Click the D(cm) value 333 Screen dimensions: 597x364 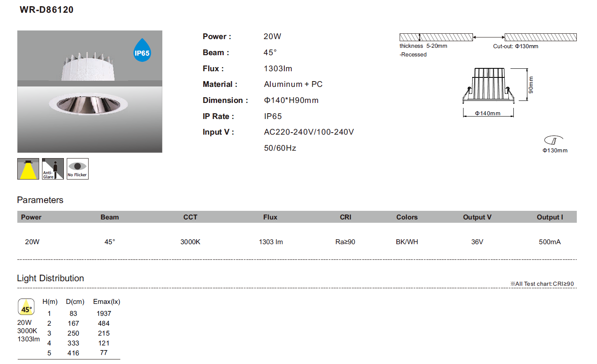click(x=73, y=343)
